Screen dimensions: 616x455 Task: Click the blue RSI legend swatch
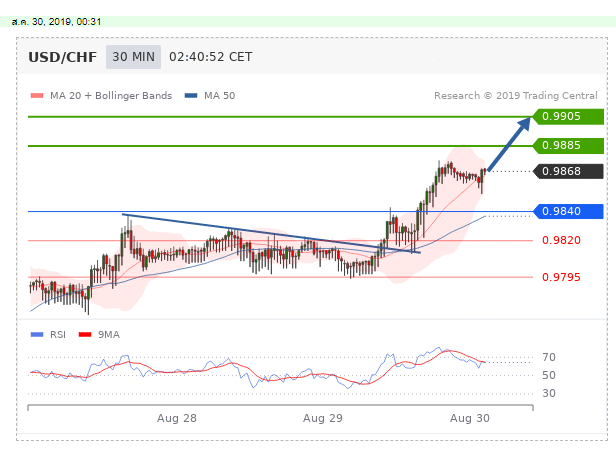click(37, 334)
